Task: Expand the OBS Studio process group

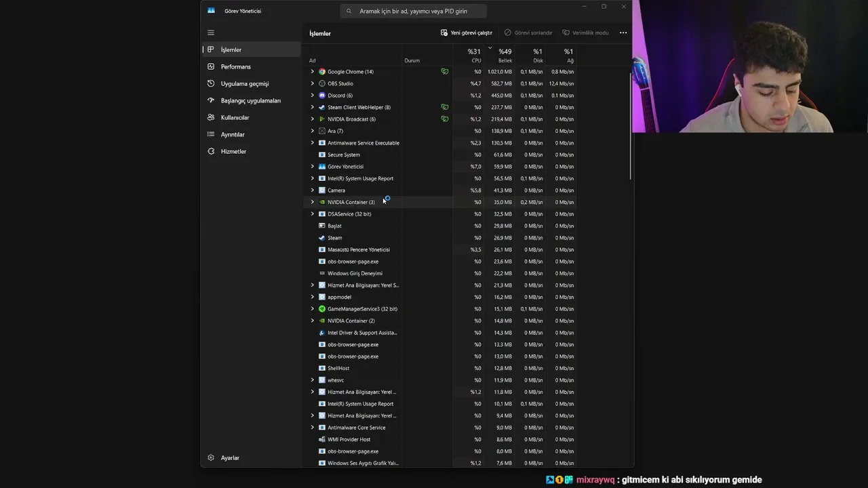Action: 313,83
